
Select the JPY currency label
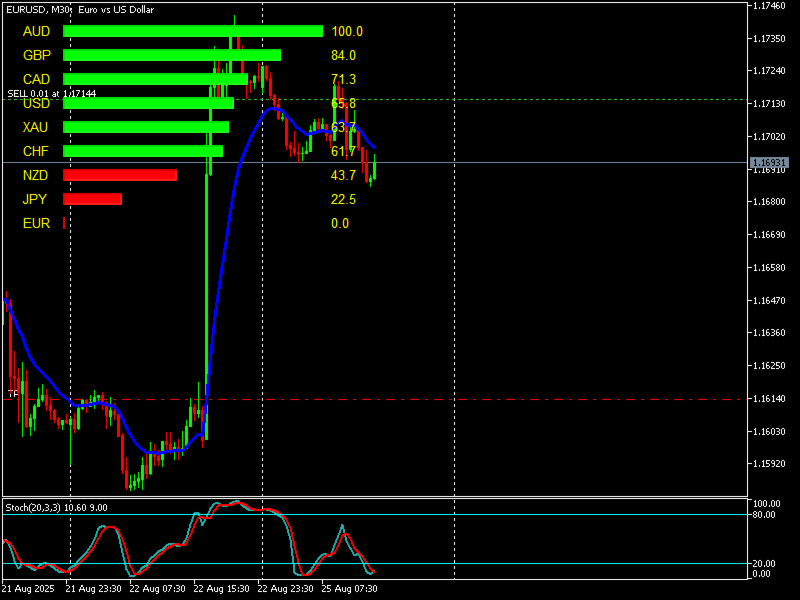(35, 199)
